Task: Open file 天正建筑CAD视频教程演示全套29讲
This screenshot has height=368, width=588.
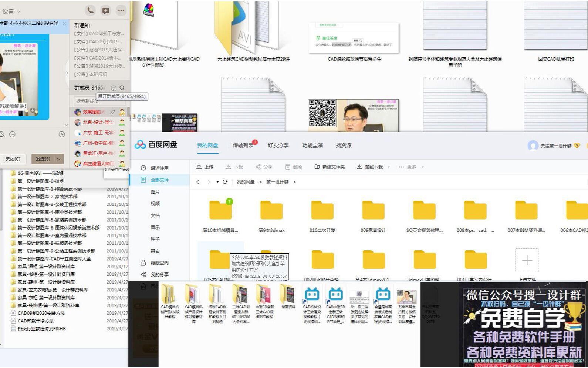Action: (254, 31)
